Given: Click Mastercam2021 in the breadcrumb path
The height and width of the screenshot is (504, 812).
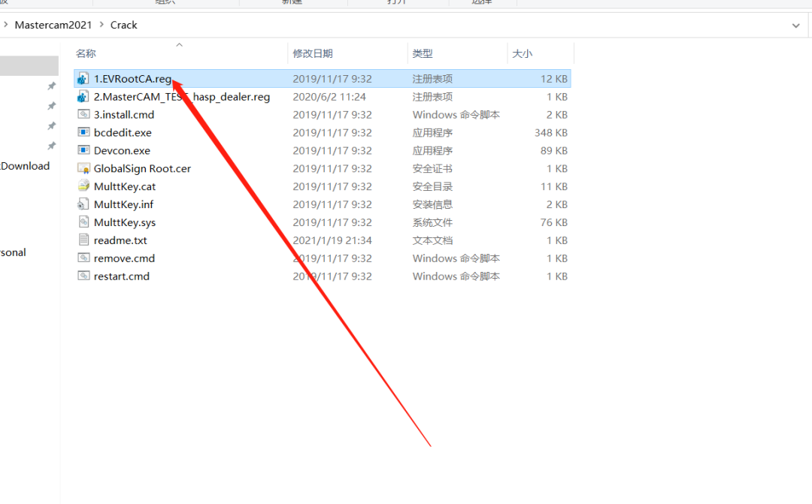Looking at the screenshot, I should click(53, 25).
